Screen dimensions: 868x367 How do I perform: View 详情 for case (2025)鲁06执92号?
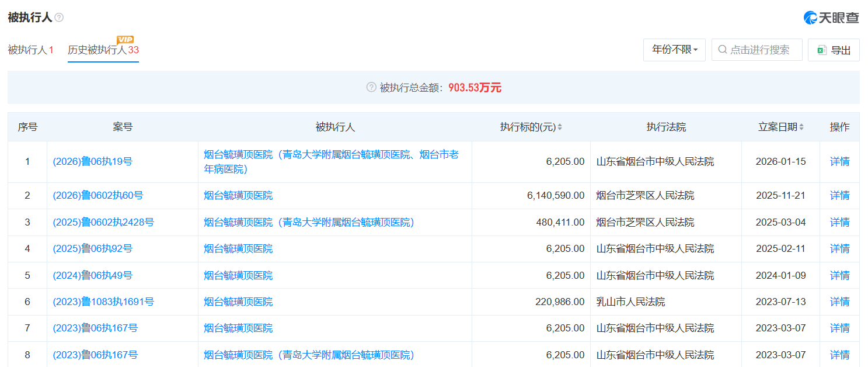pyautogui.click(x=839, y=249)
